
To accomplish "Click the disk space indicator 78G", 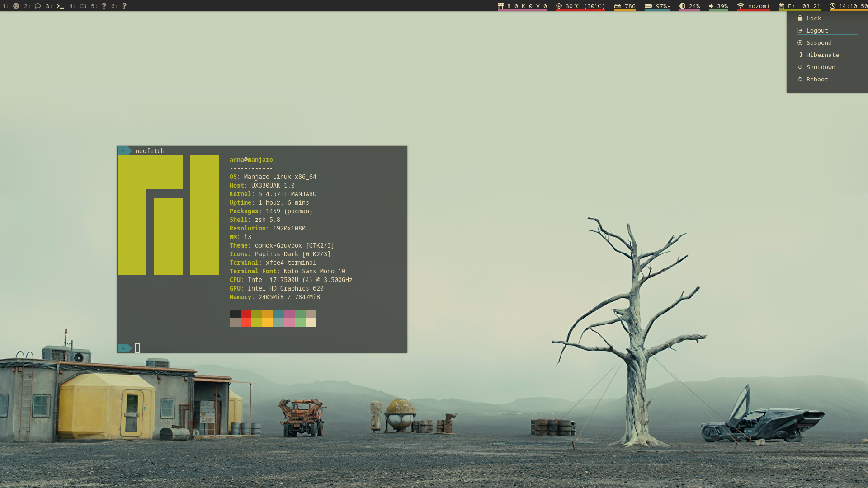I will tap(625, 6).
